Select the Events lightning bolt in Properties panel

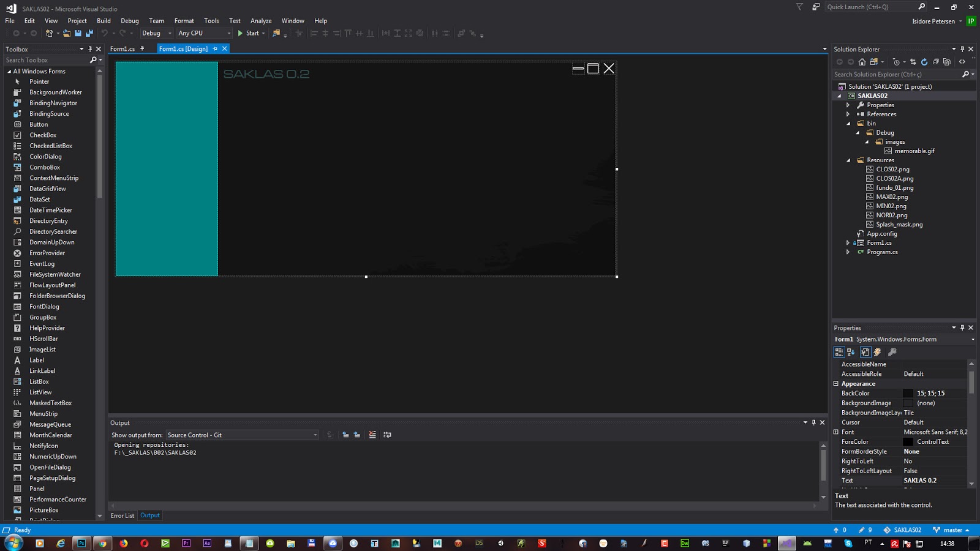coord(877,352)
